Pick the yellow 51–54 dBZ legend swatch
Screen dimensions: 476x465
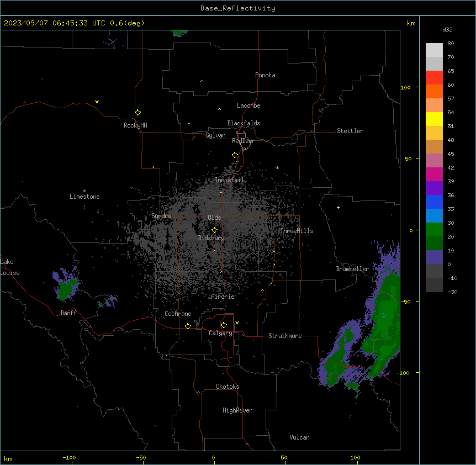tap(434, 119)
